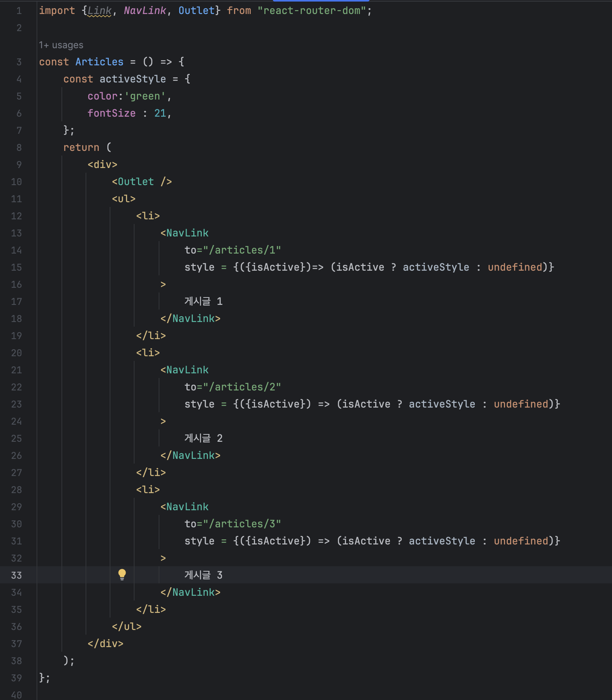Screen dimensions: 612x700
Task: Click line number 13 in the gutter
Action: tap(16, 233)
